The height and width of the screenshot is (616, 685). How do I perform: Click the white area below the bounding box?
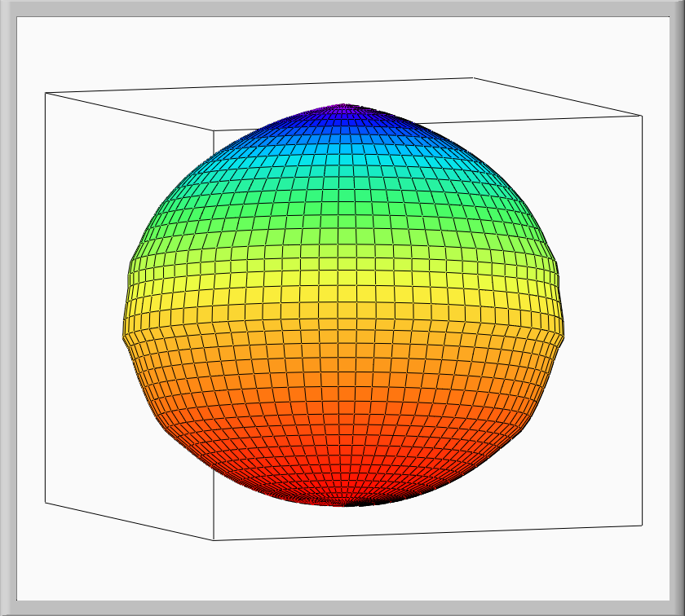click(342, 570)
